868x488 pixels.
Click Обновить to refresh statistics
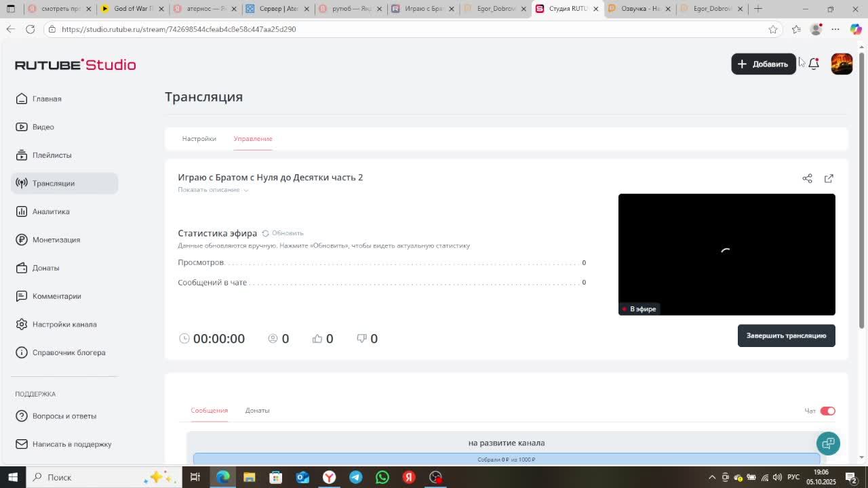point(283,233)
